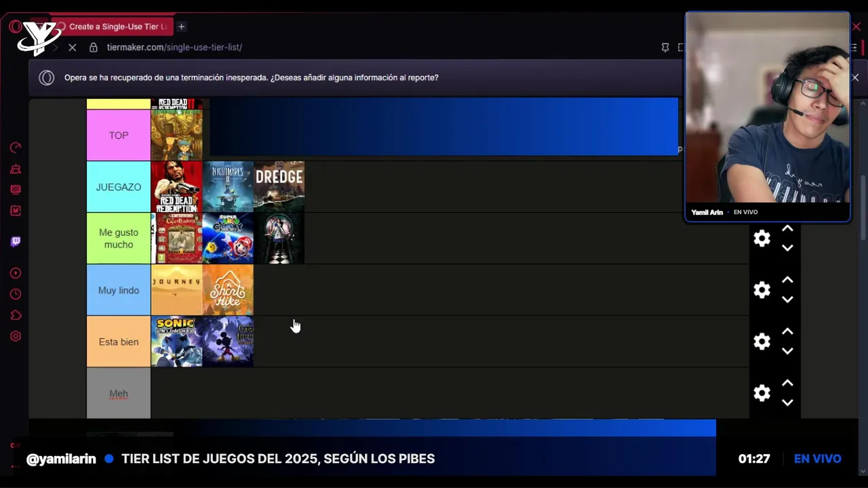Click the orange Esta bien tier label
This screenshot has height=488, width=868.
119,342
